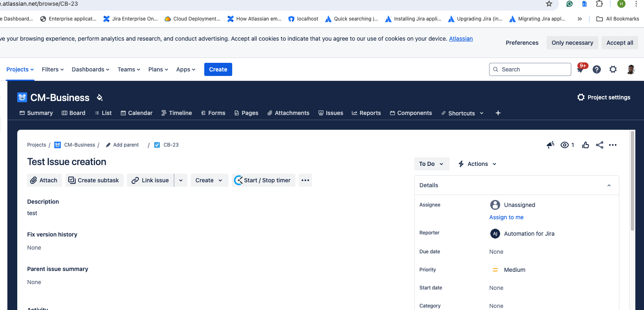The height and width of the screenshot is (310, 644).
Task: Open Project settings
Action: tap(604, 97)
